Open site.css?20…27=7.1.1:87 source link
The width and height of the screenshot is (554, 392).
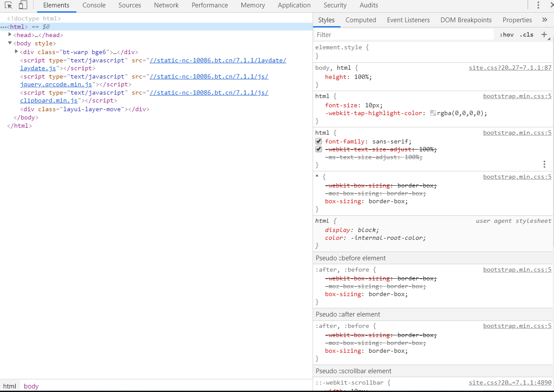510,68
